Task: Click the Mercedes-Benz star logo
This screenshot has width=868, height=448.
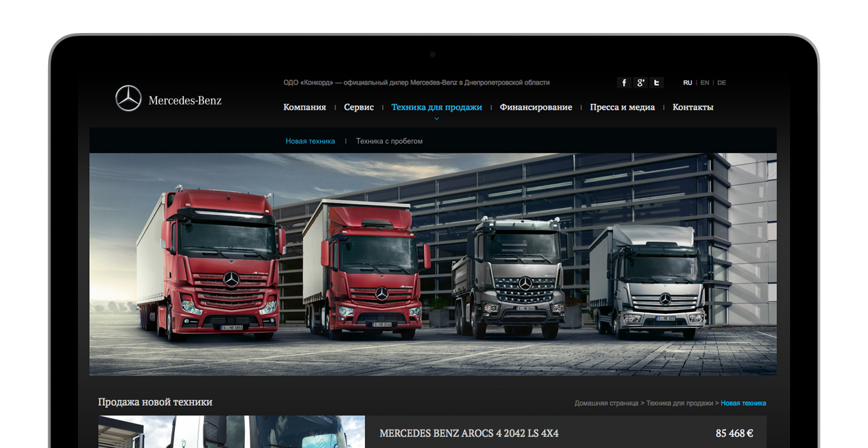Action: [x=129, y=98]
